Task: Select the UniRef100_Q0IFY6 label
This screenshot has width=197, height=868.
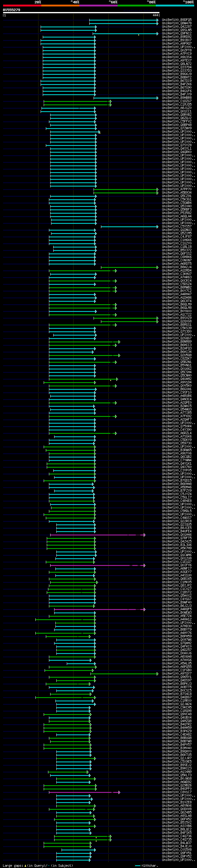Action: (x=177, y=565)
